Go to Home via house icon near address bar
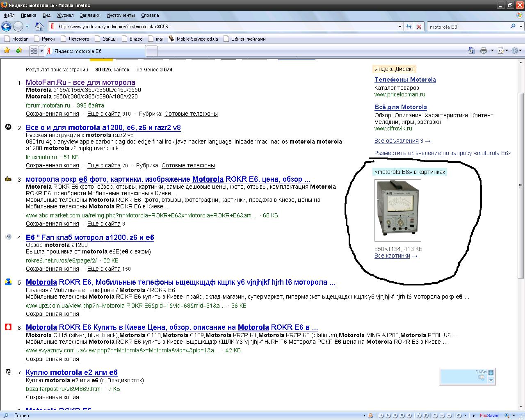 click(x=39, y=27)
